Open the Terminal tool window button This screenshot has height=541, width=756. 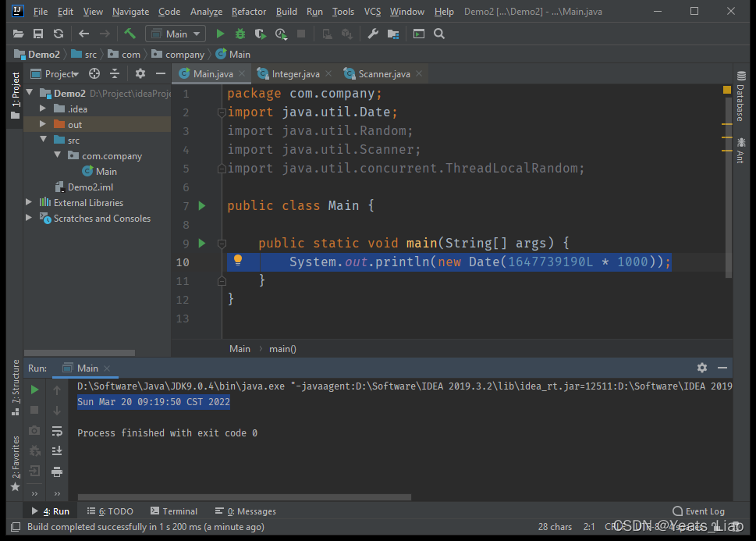[174, 511]
